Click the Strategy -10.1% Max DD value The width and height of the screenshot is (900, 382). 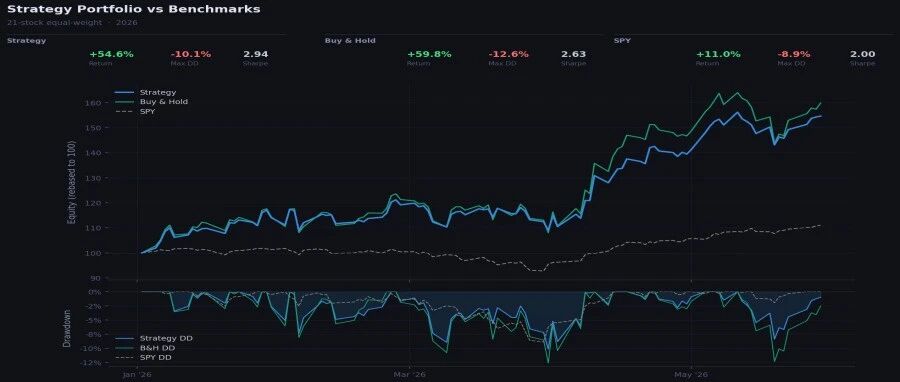click(191, 54)
